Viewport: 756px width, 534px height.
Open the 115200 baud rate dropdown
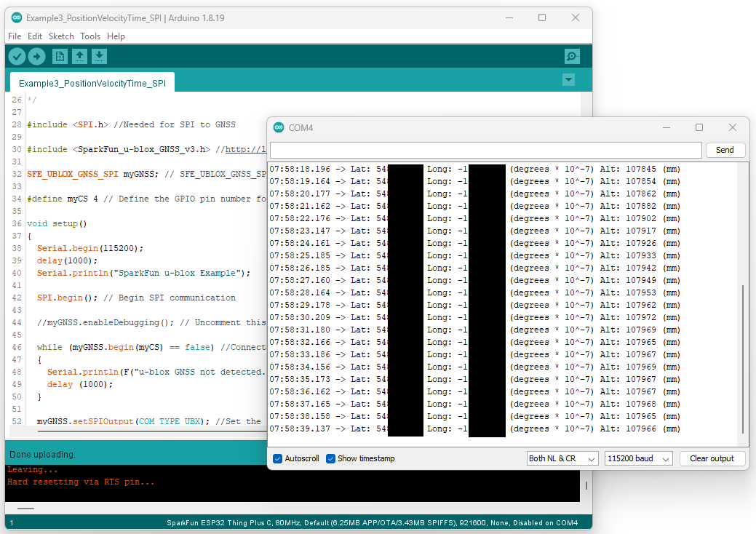pos(638,458)
